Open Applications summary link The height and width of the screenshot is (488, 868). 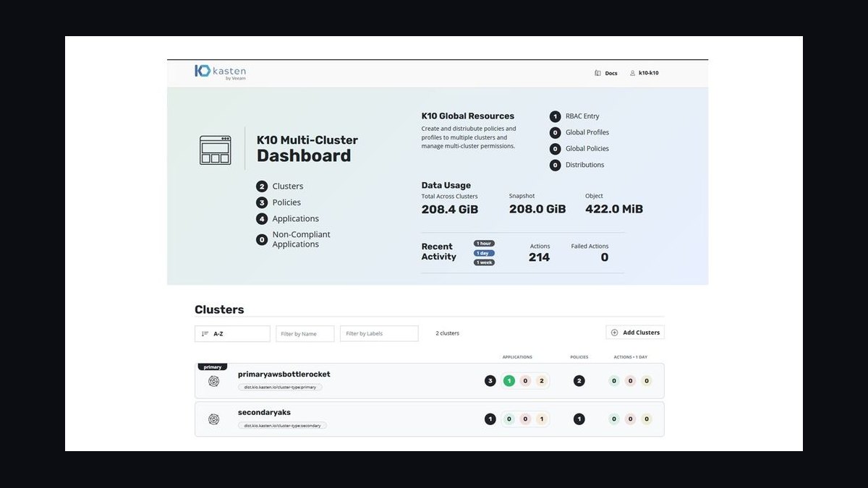[295, 218]
